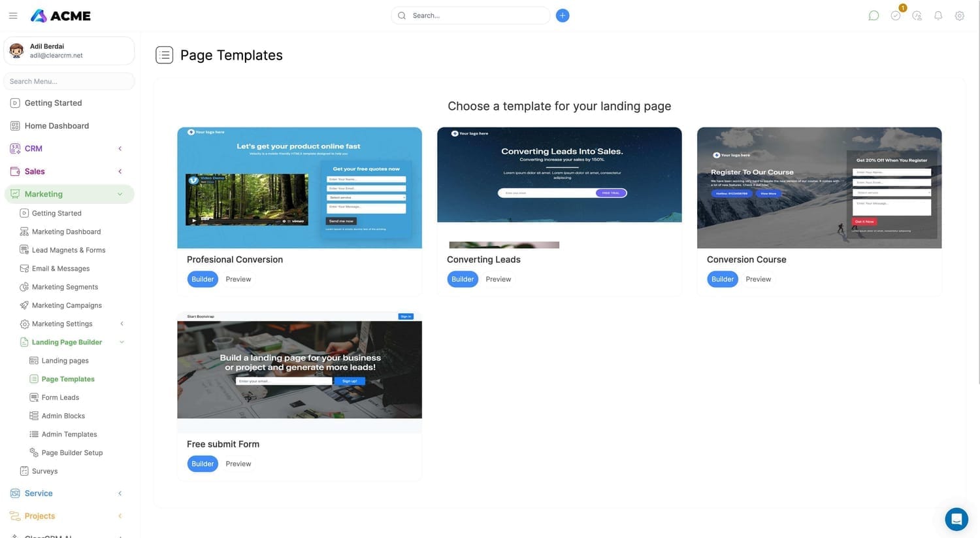The height and width of the screenshot is (538, 980).
Task: Preview the Converting Leads template
Action: [498, 279]
